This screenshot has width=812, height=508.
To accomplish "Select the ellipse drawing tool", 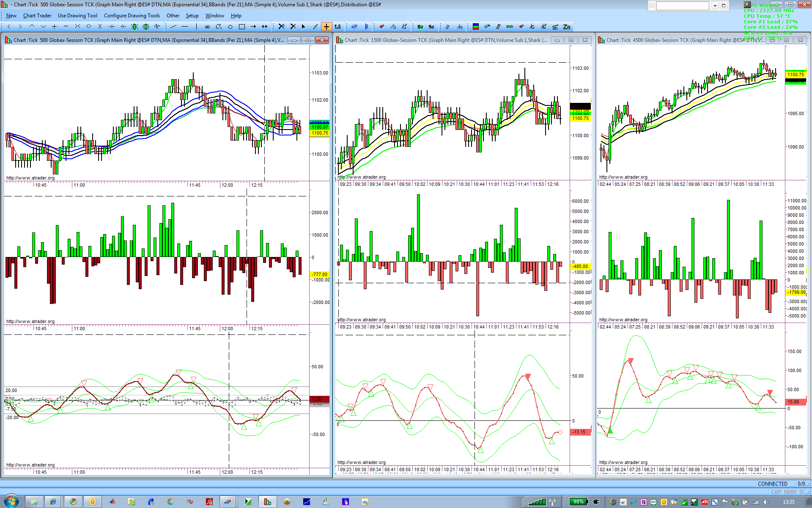I will 230,27.
